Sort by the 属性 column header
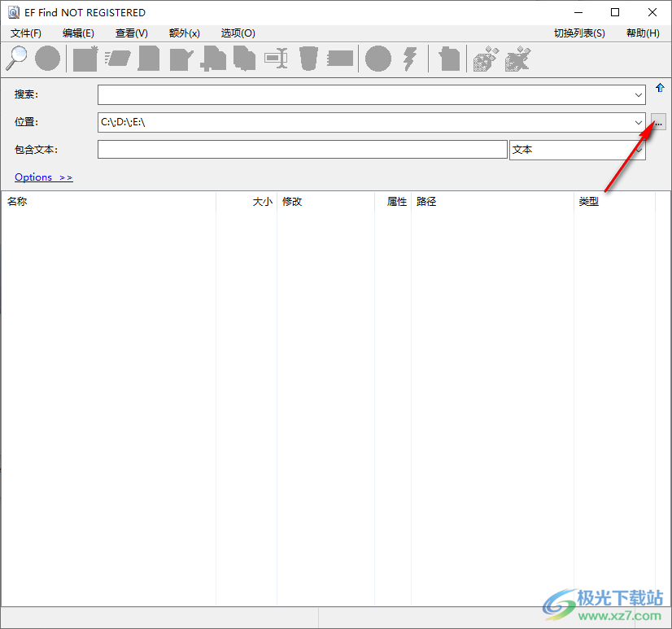This screenshot has width=672, height=629. [393, 202]
